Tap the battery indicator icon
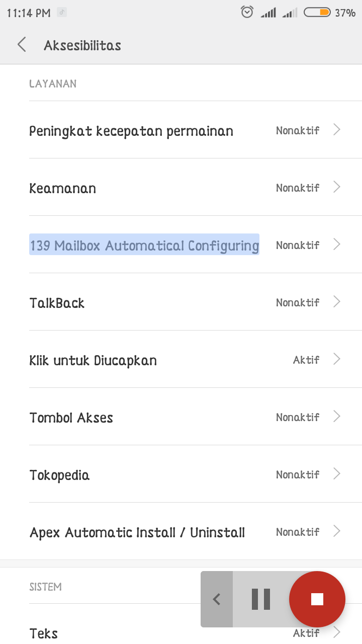 pyautogui.click(x=317, y=12)
